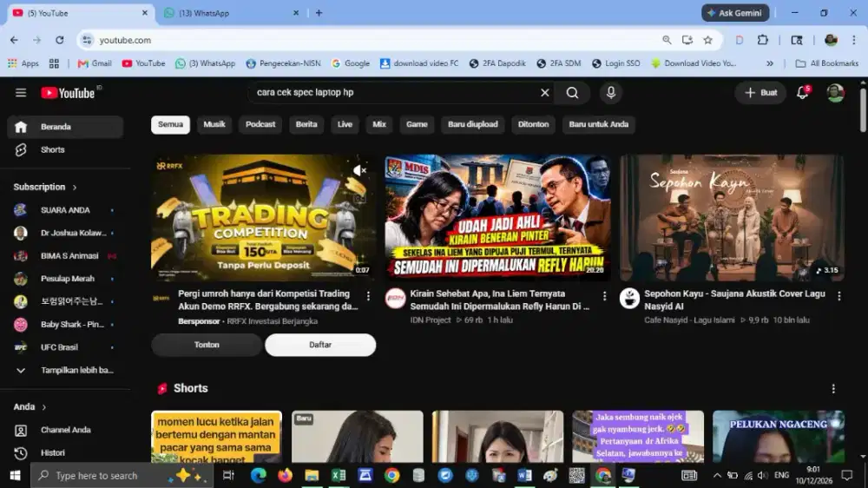Open the All Bookmarks folder
The width and height of the screenshot is (868, 488).
point(827,63)
